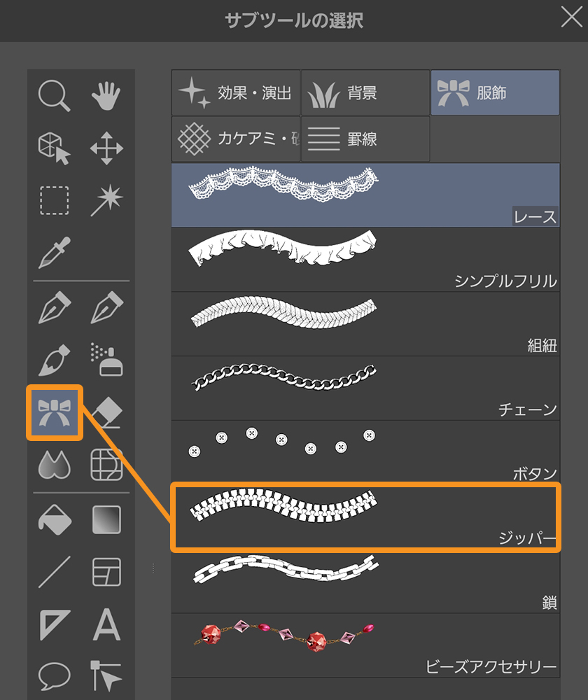
Task: Choose the Operation object cube tool
Action: pyautogui.click(x=54, y=148)
